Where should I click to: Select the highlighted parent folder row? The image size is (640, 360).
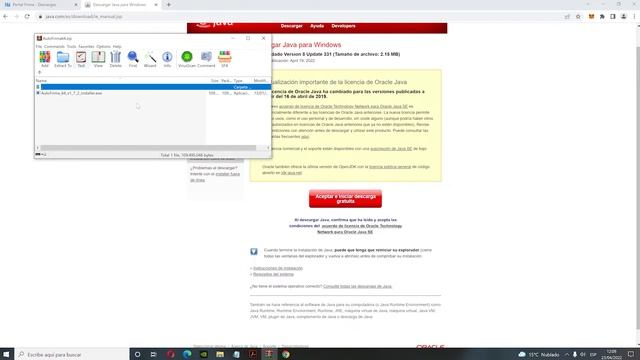click(153, 87)
